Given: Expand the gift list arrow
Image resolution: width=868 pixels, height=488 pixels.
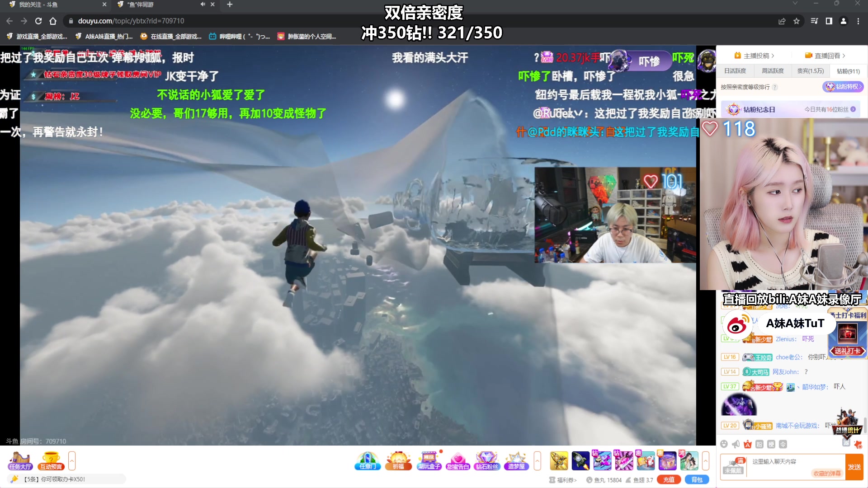Looking at the screenshot, I should (706, 461).
